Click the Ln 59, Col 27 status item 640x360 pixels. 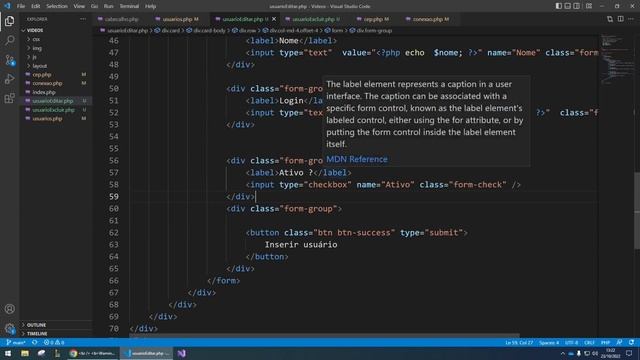pyautogui.click(x=519, y=342)
